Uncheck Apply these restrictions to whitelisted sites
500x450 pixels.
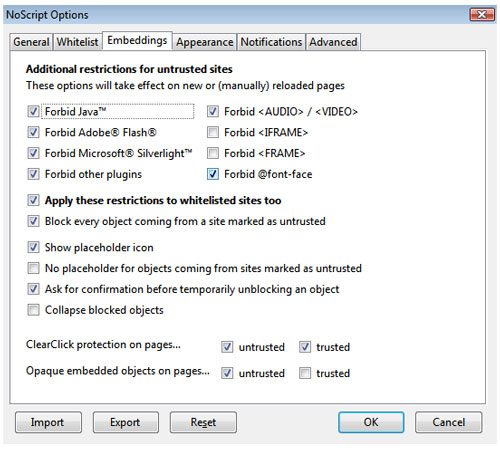click(33, 200)
